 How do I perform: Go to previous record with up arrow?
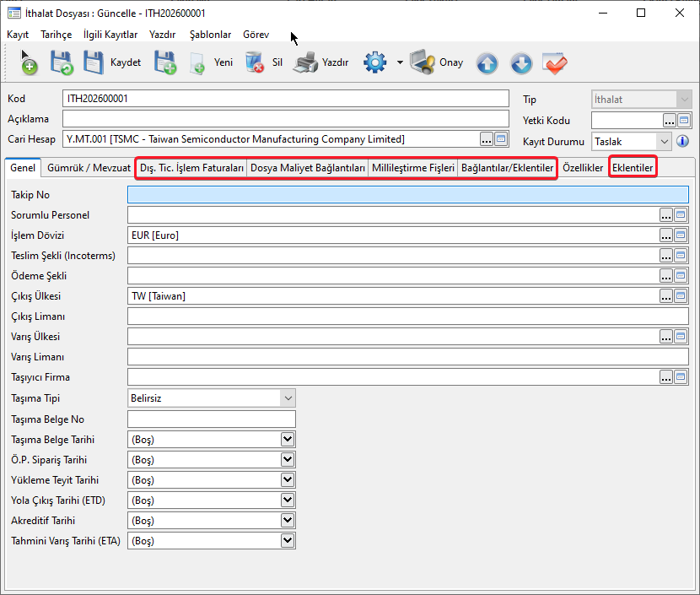click(487, 63)
